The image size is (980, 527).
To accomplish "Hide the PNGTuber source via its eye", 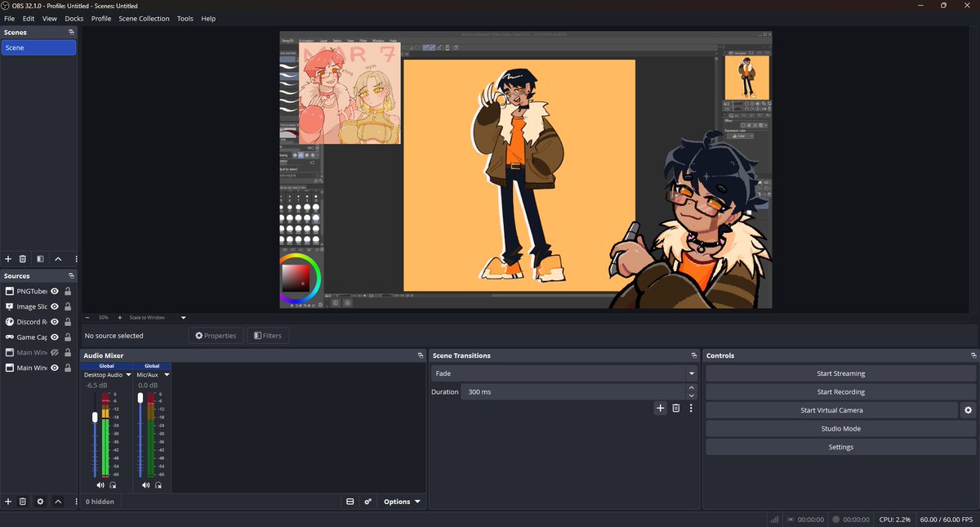I will click(x=55, y=291).
